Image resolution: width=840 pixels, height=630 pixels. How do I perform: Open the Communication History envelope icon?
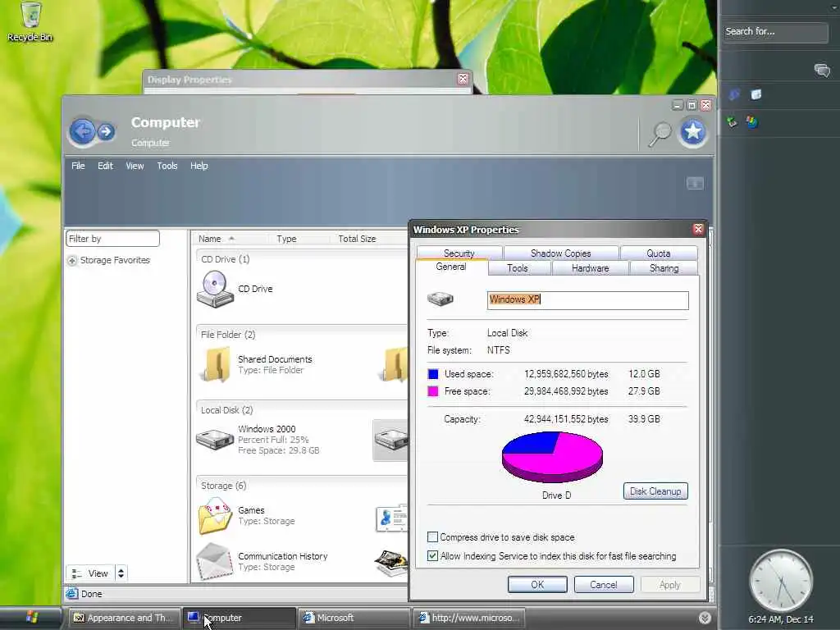point(215,561)
